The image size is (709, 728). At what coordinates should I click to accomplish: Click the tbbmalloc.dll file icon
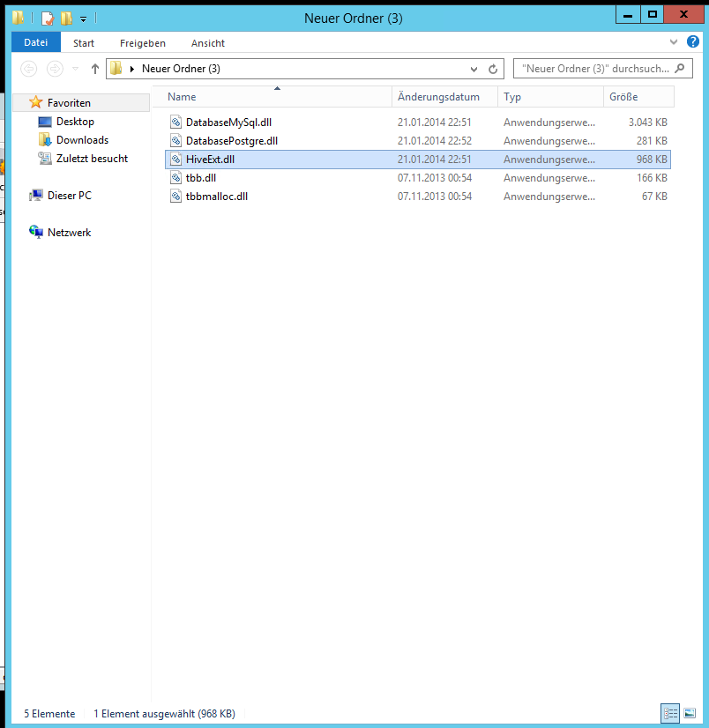[175, 197]
